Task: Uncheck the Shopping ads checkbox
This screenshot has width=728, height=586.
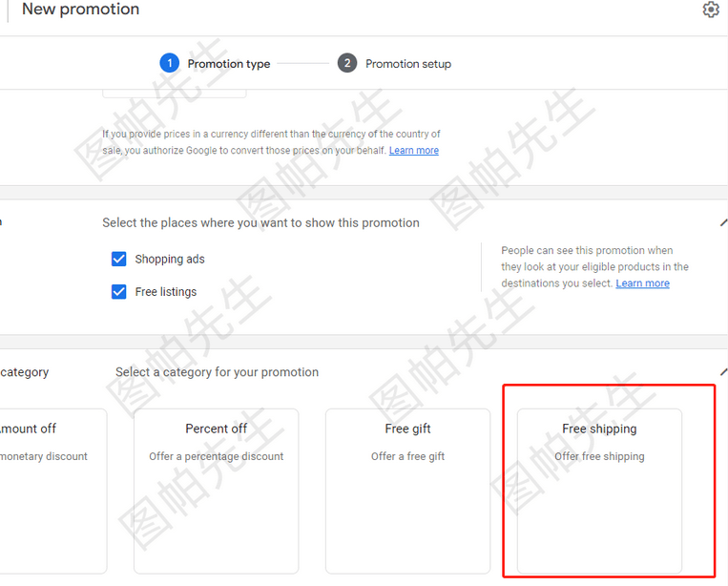Action: (x=119, y=259)
